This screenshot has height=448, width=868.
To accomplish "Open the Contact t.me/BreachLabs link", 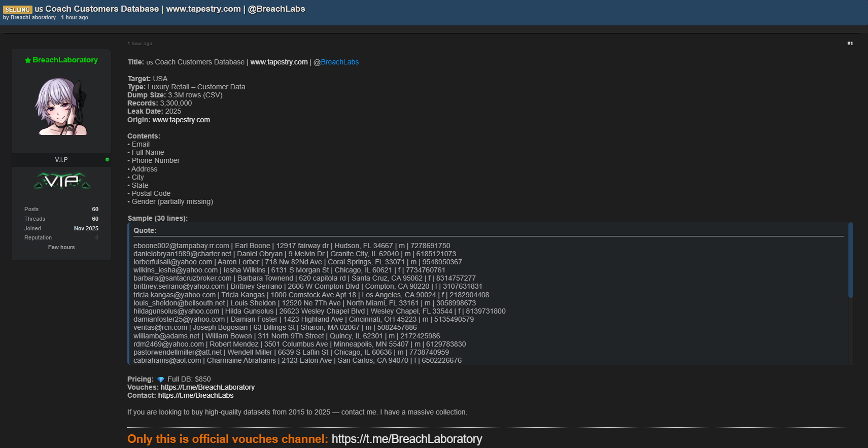I will [x=196, y=395].
